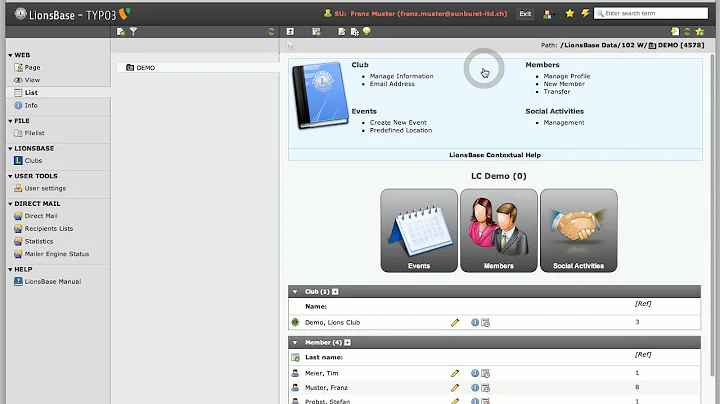Click the LionsBase Contextual Help bar

click(x=495, y=155)
